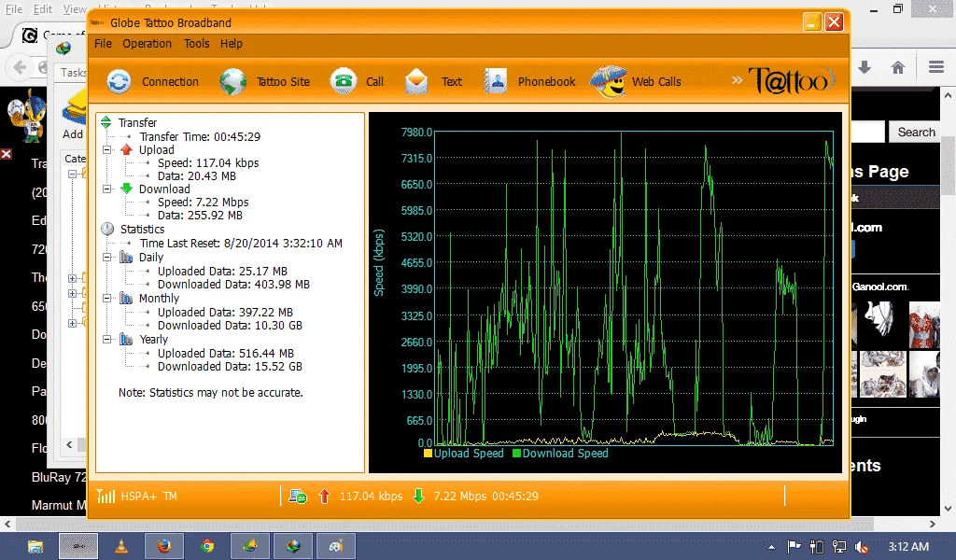Select the Statistics clock icon

[107, 229]
